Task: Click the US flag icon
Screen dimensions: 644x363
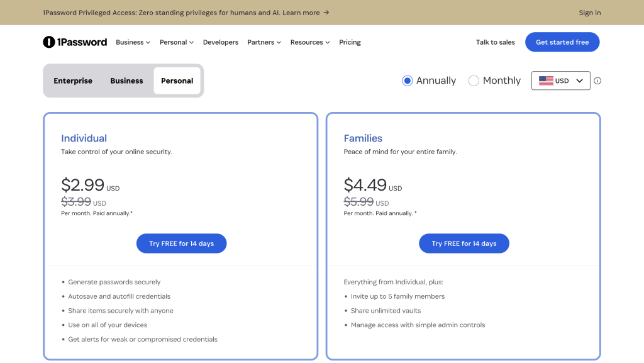Action: 546,81
